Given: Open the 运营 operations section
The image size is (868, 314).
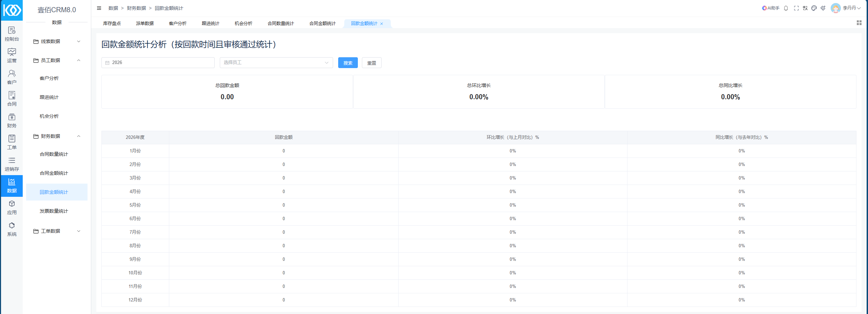Looking at the screenshot, I should pos(12,56).
